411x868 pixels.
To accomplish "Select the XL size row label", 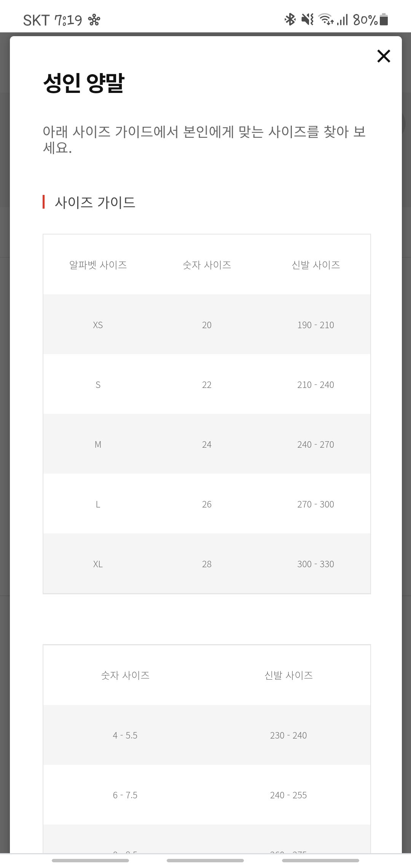I will (98, 564).
